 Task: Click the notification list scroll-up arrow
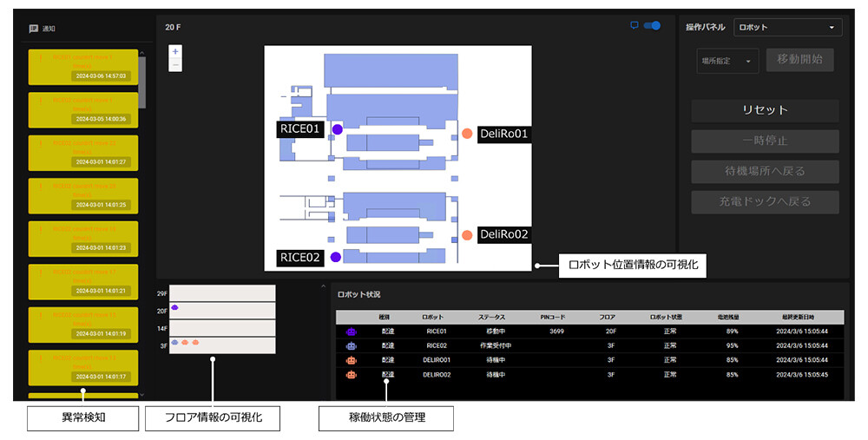[142, 53]
